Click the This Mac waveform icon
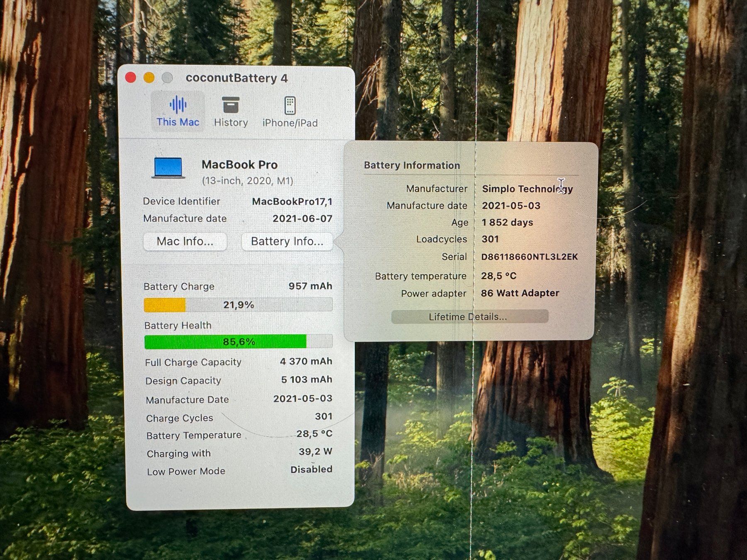 178,105
